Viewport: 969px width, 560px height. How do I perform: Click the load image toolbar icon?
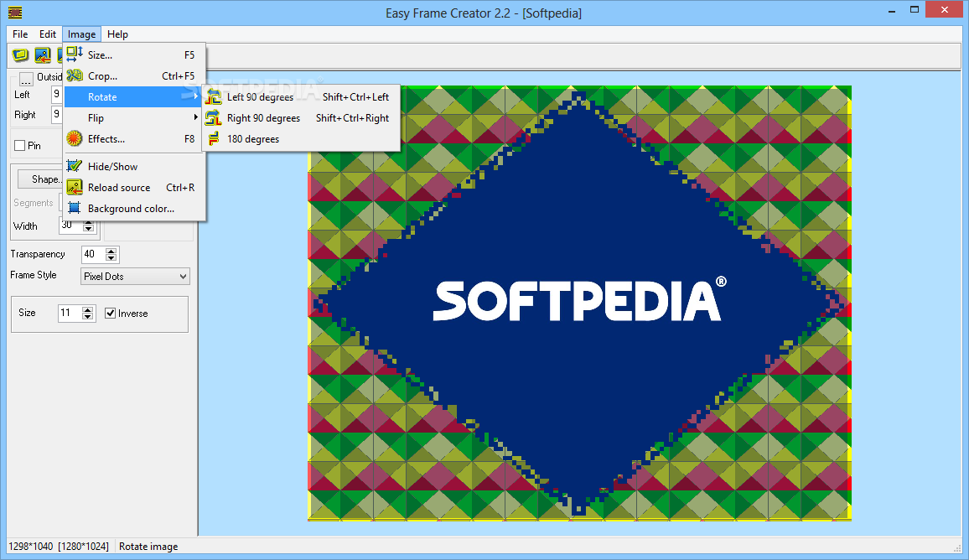pyautogui.click(x=42, y=55)
